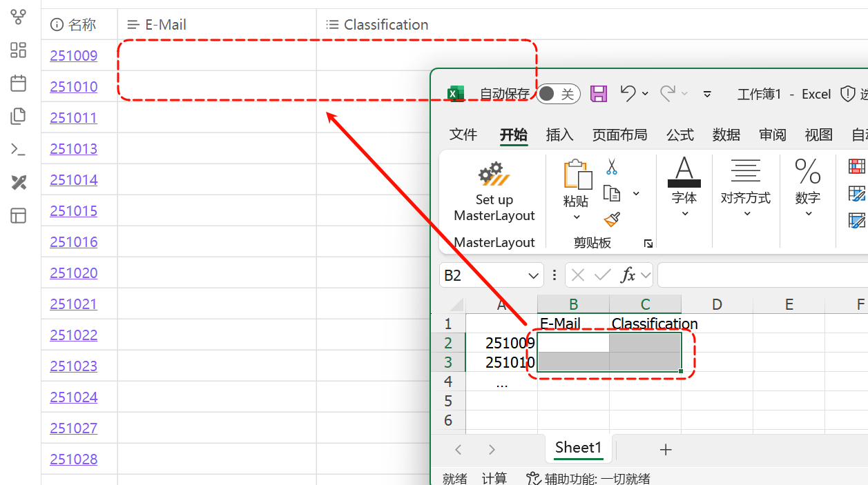Expand the 粘贴 paste options arrow

tap(577, 217)
